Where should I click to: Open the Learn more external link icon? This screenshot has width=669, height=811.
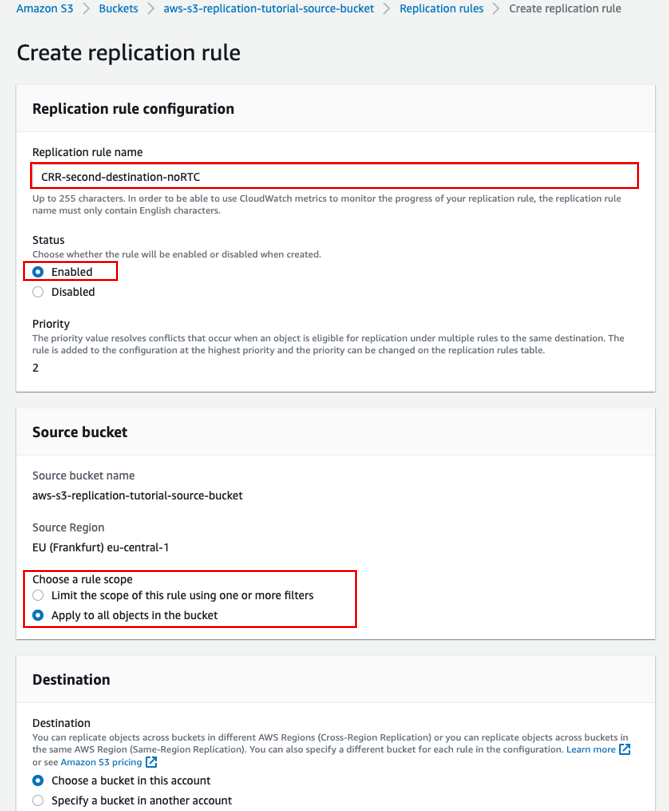(625, 749)
